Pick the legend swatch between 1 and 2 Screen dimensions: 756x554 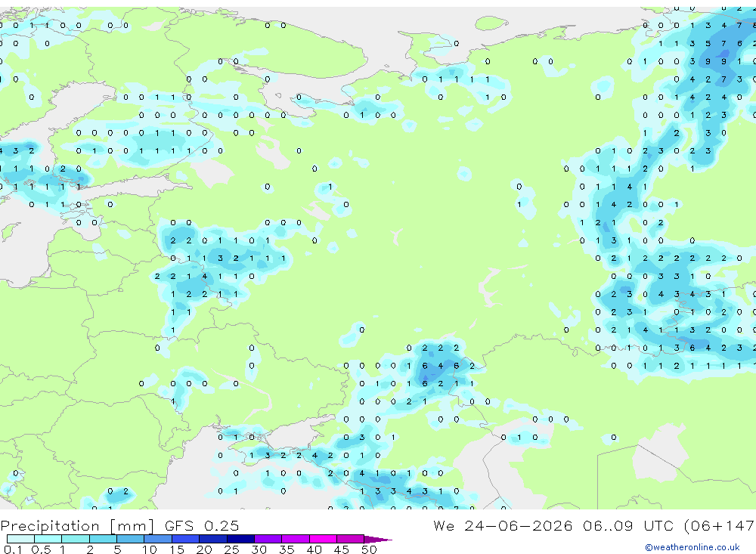(76, 539)
